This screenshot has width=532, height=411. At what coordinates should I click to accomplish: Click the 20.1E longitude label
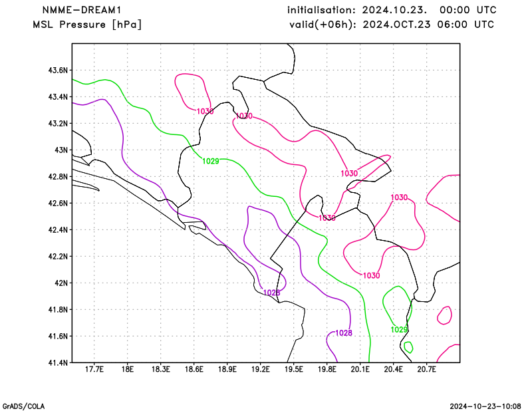[x=360, y=369]
